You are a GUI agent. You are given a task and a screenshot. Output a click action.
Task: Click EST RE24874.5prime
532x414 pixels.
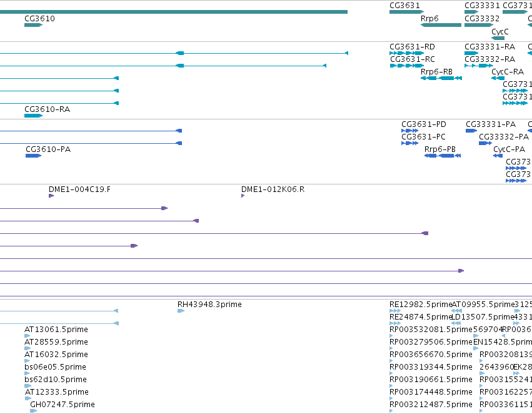tap(421, 317)
